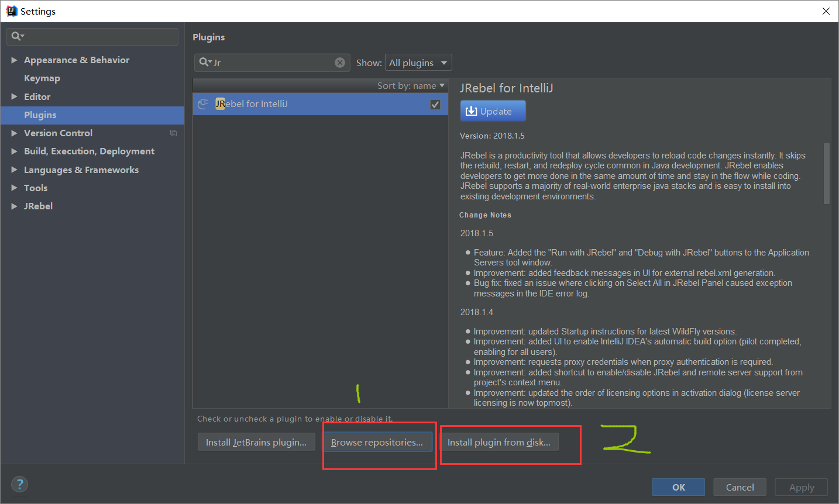
Task: Open JRebel settings category
Action: pos(38,206)
